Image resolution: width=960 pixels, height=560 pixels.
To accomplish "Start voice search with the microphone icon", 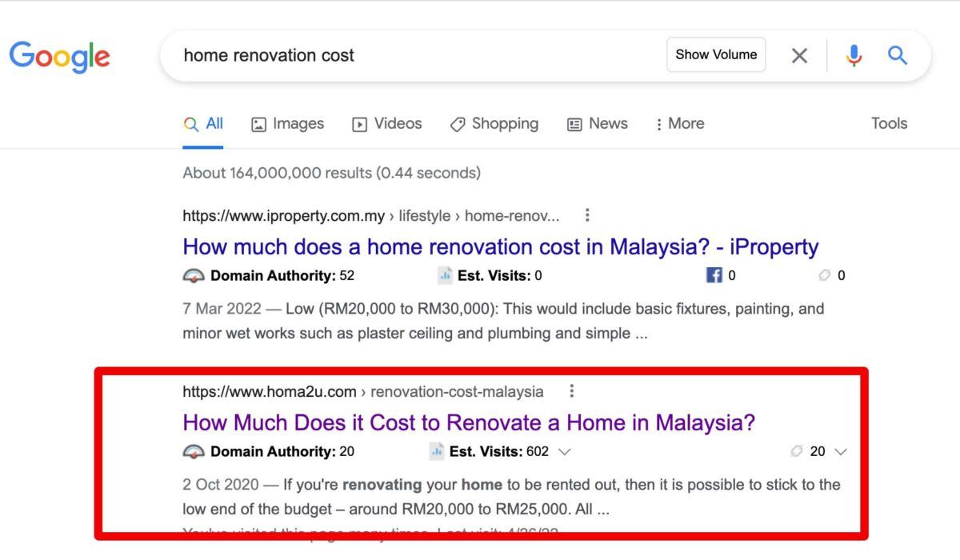I will 854,55.
